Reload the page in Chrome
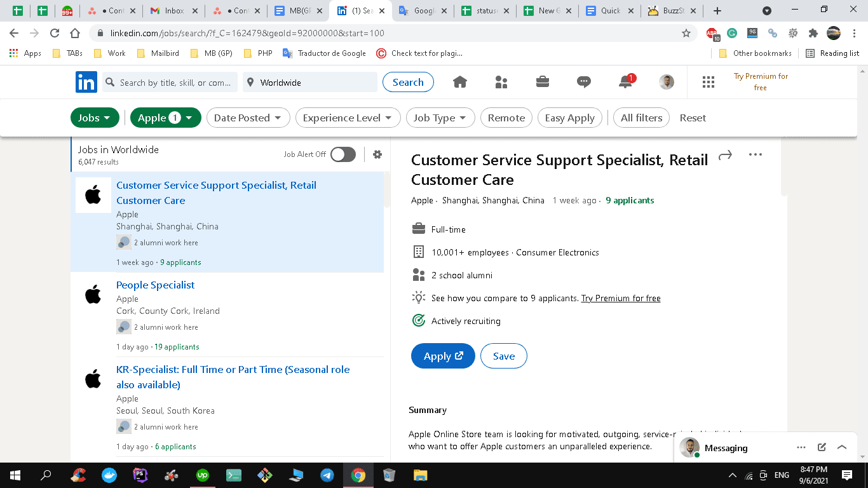This screenshot has width=868, height=488. [x=55, y=33]
